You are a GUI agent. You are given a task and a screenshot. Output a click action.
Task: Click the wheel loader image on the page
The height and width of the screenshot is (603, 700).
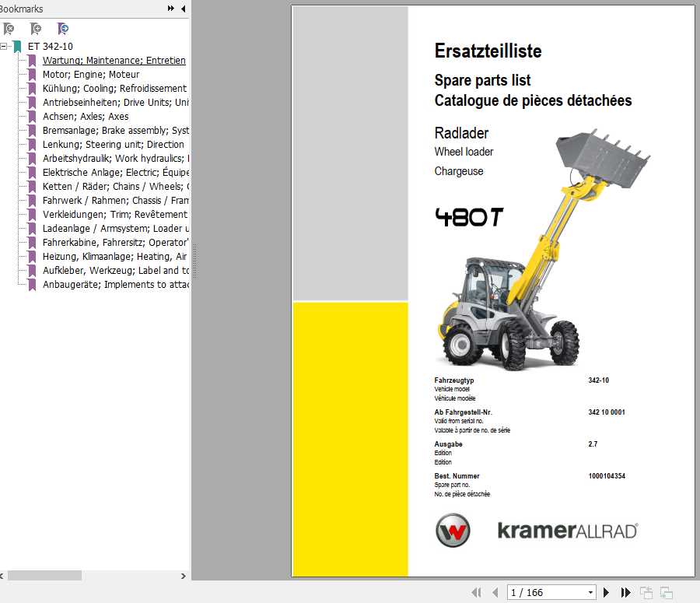pos(544,250)
